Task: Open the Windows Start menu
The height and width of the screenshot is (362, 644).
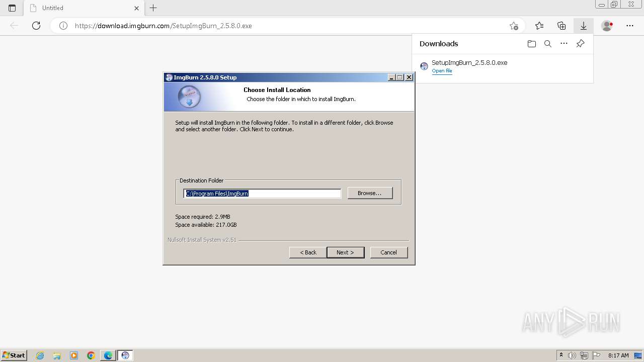Action: click(14, 355)
